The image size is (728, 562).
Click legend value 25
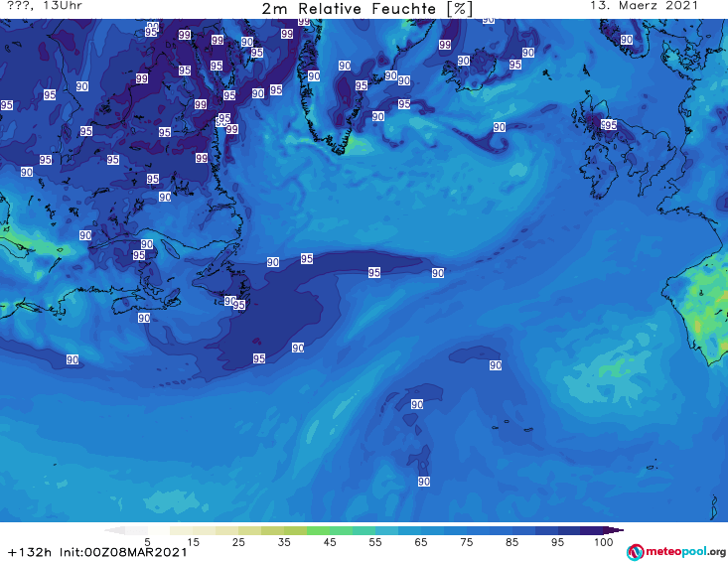[x=238, y=542]
